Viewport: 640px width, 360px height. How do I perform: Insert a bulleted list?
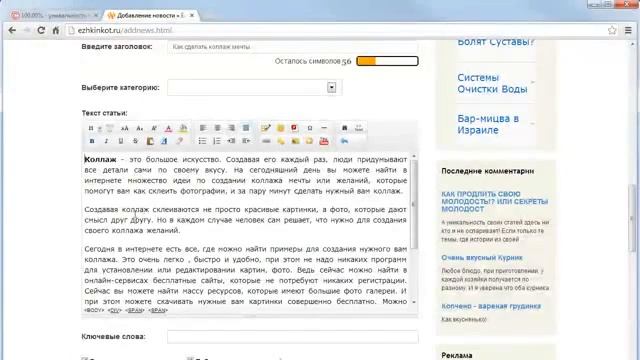pos(202,141)
